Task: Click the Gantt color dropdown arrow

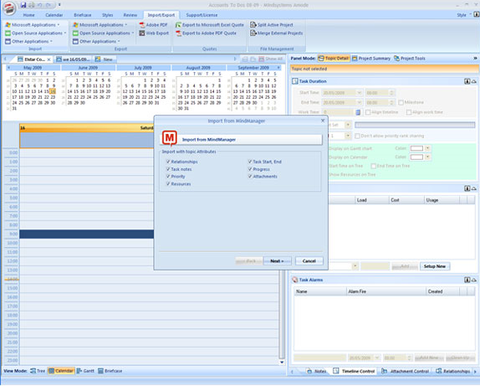Action: pos(428,148)
